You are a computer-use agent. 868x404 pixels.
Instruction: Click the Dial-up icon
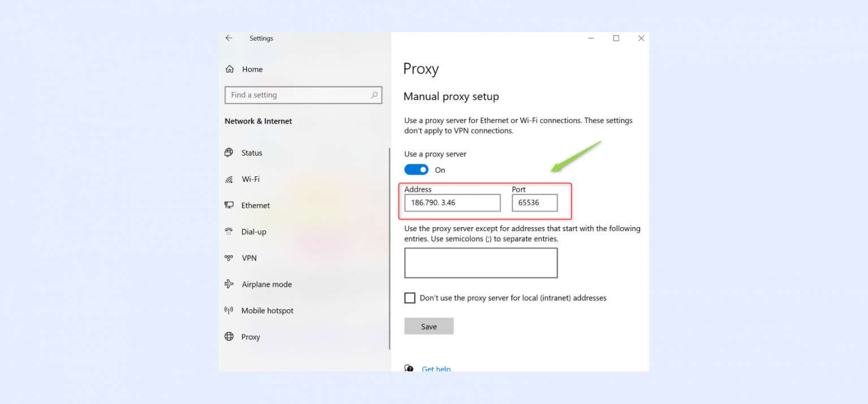click(229, 232)
